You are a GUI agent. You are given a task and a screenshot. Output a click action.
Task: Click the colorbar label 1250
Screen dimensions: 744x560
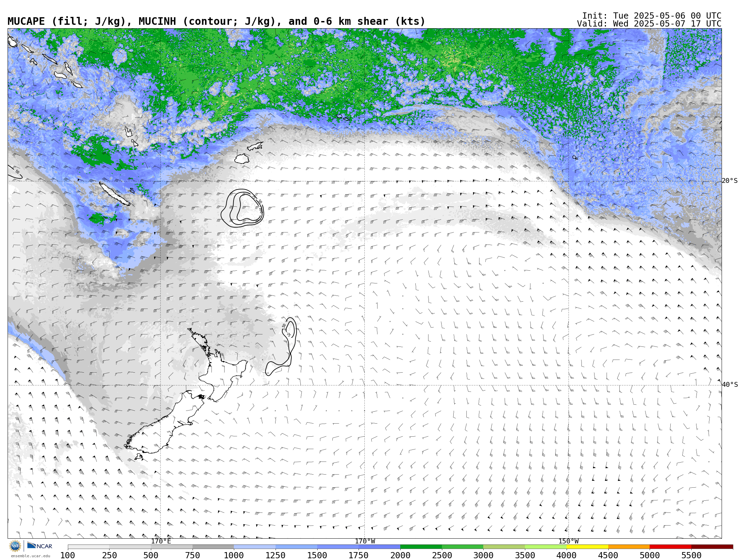(276, 555)
